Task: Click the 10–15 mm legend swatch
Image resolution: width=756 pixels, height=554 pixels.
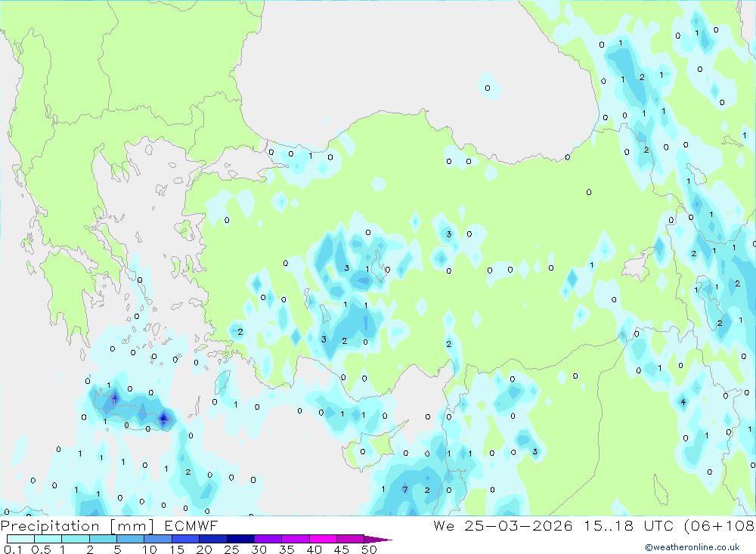Action: tap(158, 539)
